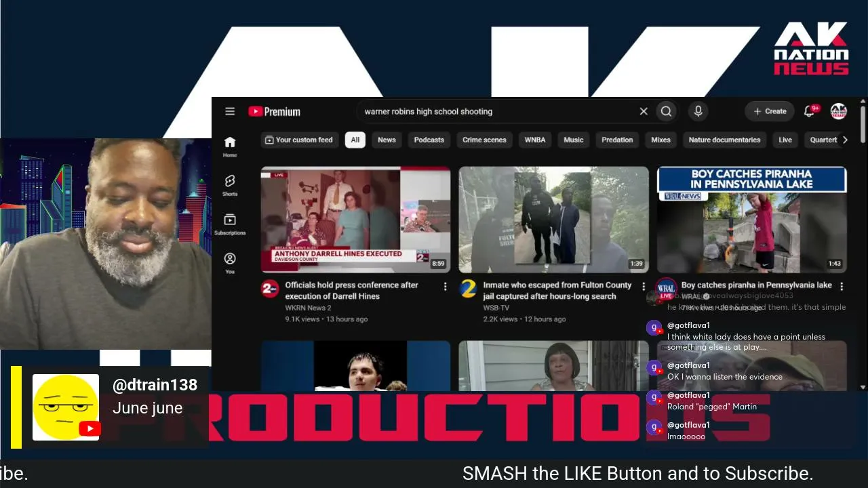Open Subscriptions in the sidebar
Screen dimensions: 868x488
(x=230, y=224)
